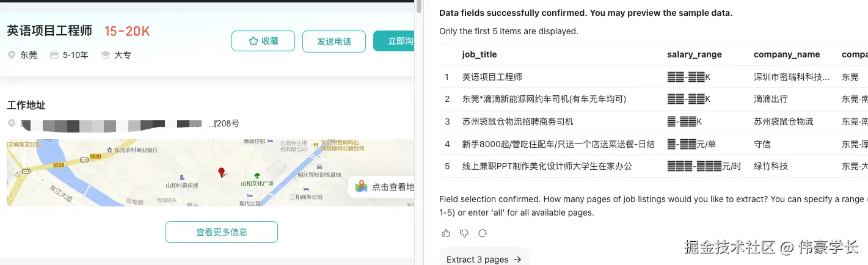
Task: Select row 1 英语项目工程师 in table
Action: coord(492,77)
